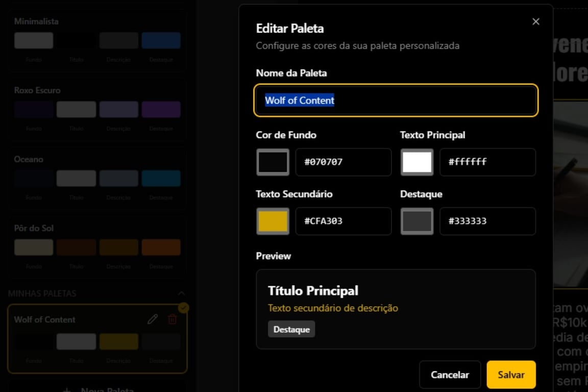
Task: Edit the #CFA303 hex value field
Action: [343, 221]
